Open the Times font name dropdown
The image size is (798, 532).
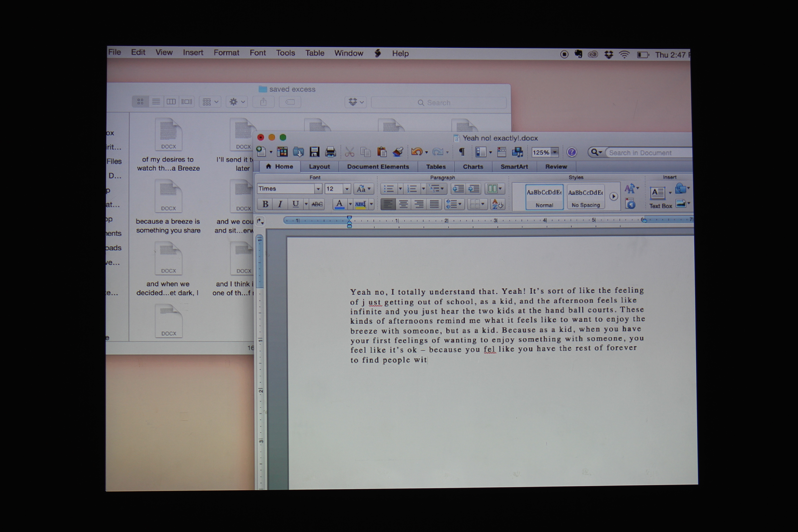point(318,189)
